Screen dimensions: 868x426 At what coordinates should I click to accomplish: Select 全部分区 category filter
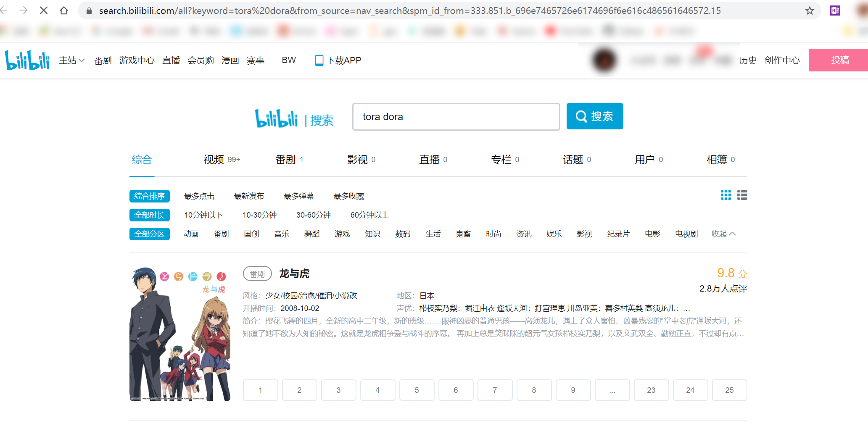pyautogui.click(x=150, y=234)
